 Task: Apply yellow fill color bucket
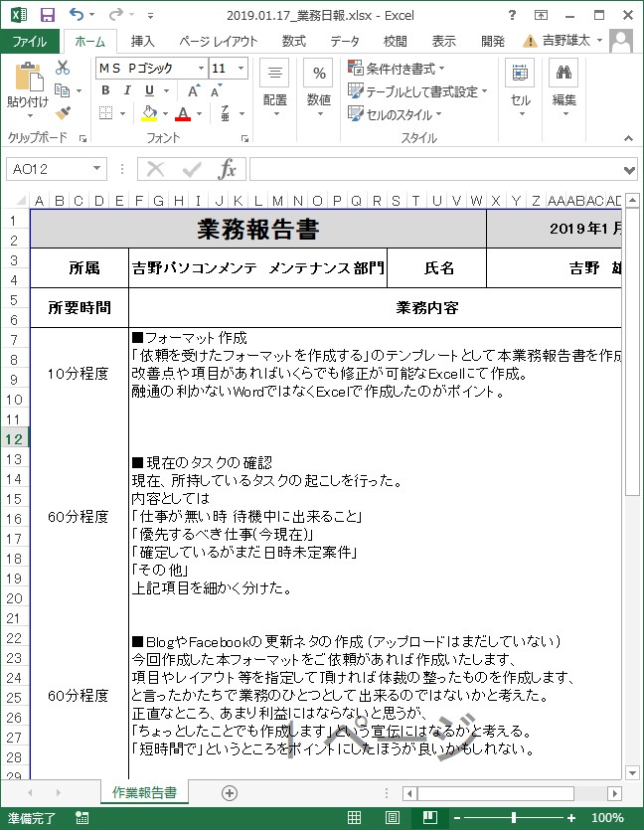point(149,112)
